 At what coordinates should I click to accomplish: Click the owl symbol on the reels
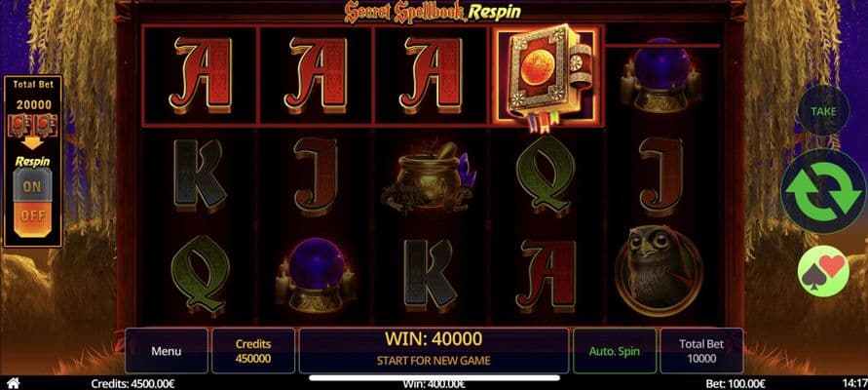pyautogui.click(x=659, y=270)
